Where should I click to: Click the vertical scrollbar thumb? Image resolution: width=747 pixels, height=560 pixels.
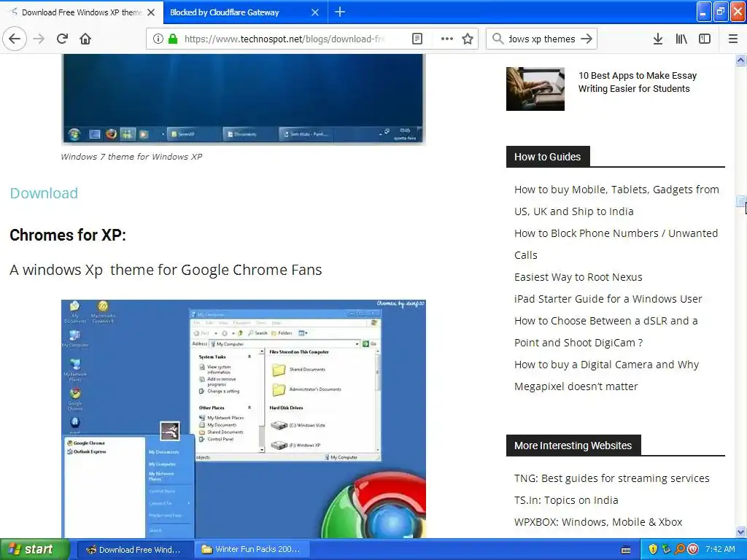tap(741, 201)
